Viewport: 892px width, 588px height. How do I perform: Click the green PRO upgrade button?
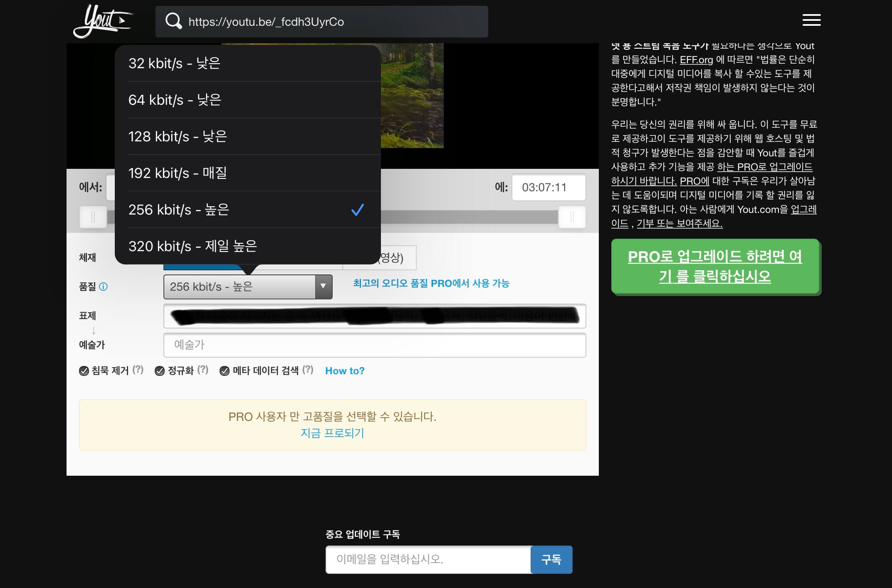click(715, 266)
